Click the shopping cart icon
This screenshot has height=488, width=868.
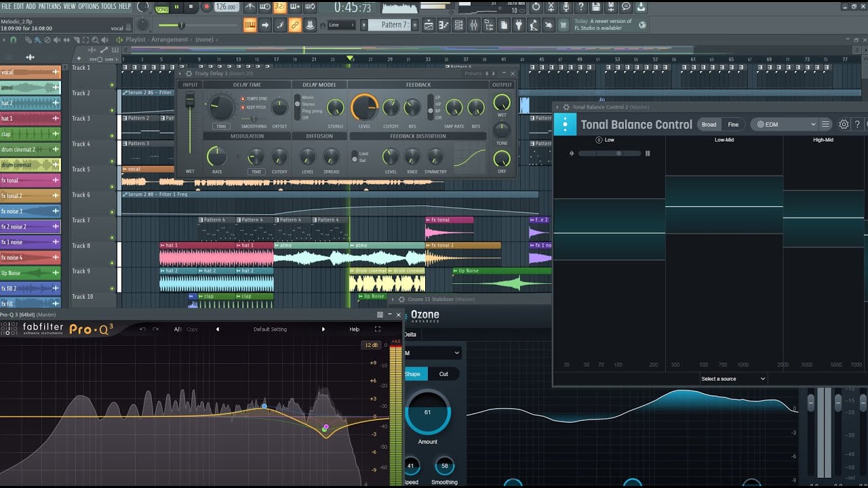coord(563,25)
